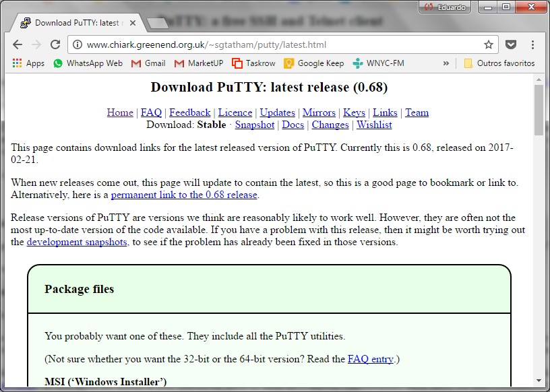Image resolution: width=550 pixels, height=392 pixels.
Task: Open the Licence link
Action: [x=235, y=112]
